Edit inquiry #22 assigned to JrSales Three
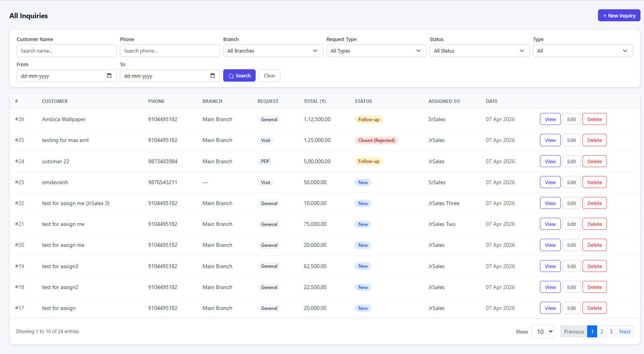Viewport: 644px width, 354px height. 571,203
